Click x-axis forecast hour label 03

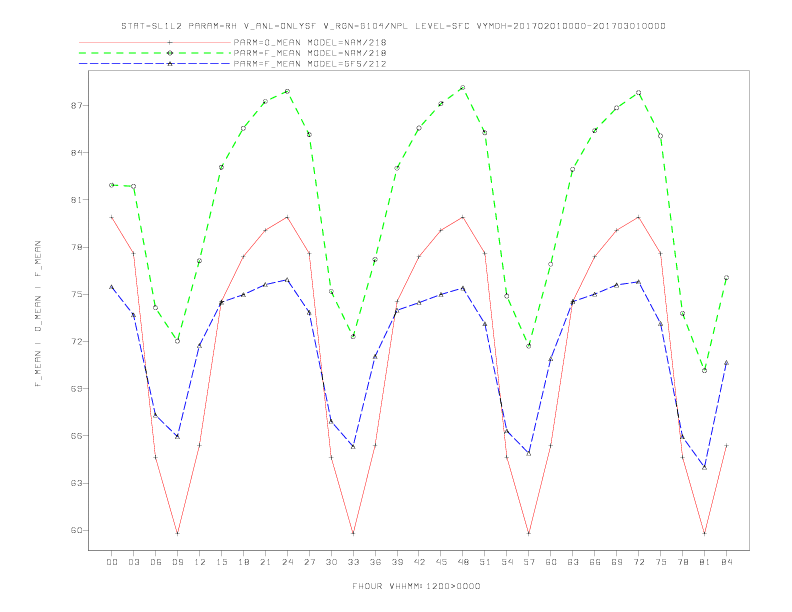[x=133, y=562]
